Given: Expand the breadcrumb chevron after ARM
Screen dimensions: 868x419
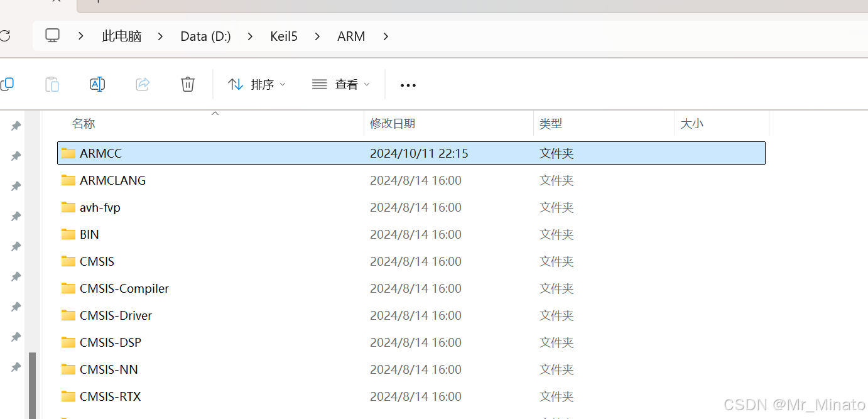Looking at the screenshot, I should [x=385, y=36].
